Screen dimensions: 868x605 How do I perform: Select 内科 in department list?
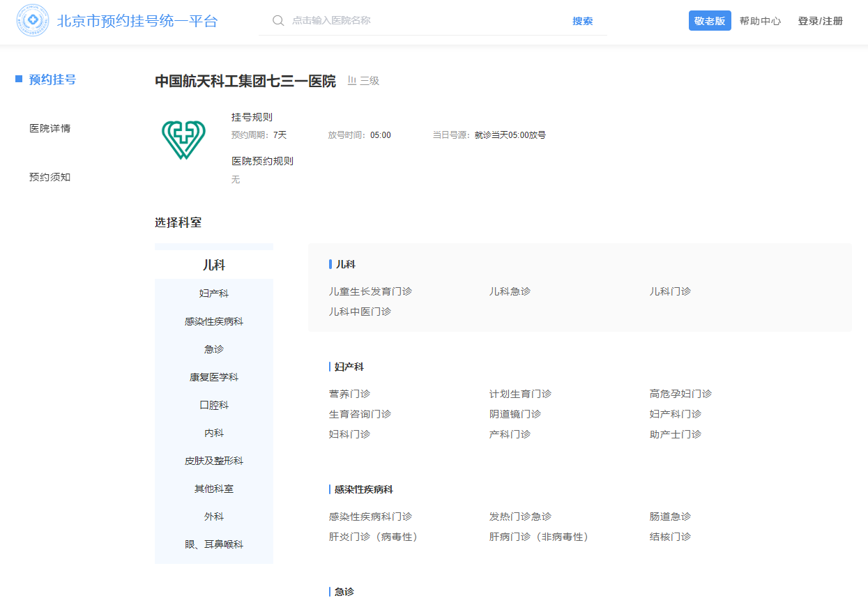214,433
